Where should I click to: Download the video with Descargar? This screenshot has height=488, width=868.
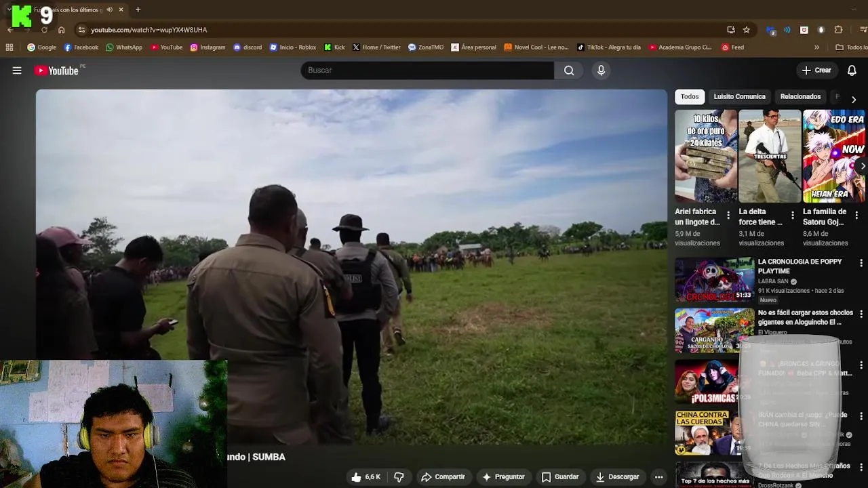617,477
